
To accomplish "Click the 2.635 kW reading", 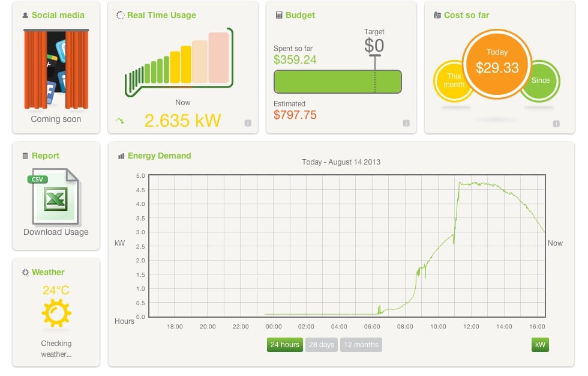I will 182,121.
